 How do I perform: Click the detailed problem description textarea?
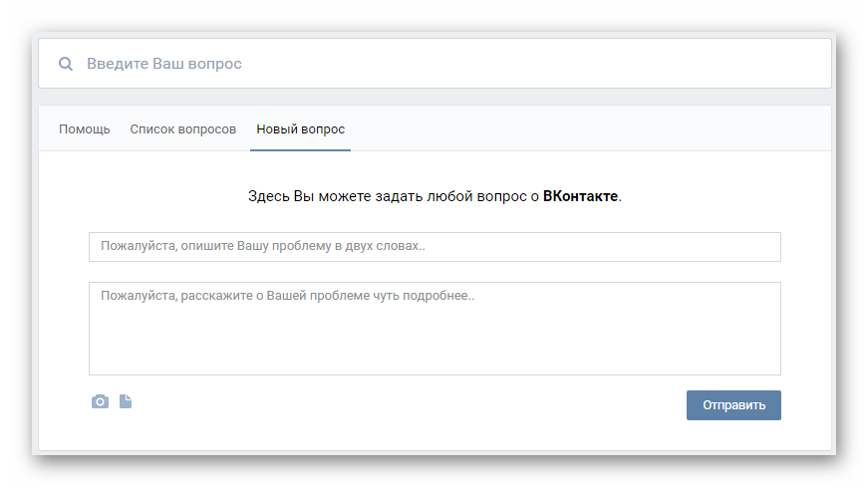pos(434,329)
